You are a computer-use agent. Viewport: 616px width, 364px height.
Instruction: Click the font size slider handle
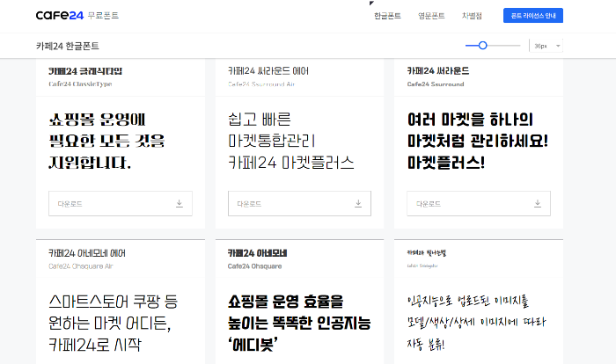click(x=482, y=46)
